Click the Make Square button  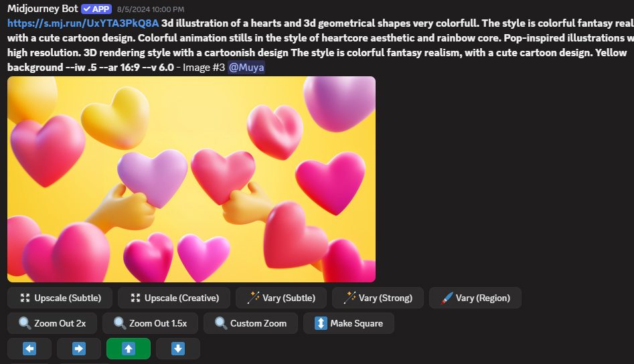point(349,323)
